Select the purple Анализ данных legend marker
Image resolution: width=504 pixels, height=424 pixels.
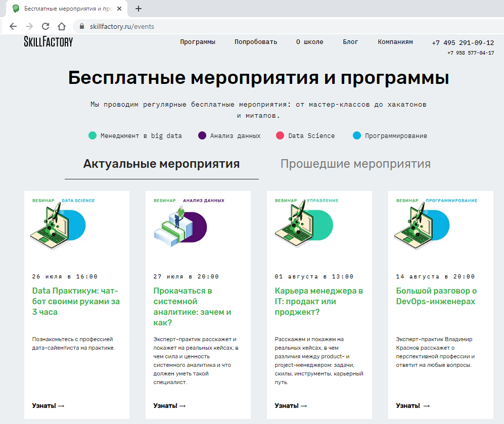202,135
